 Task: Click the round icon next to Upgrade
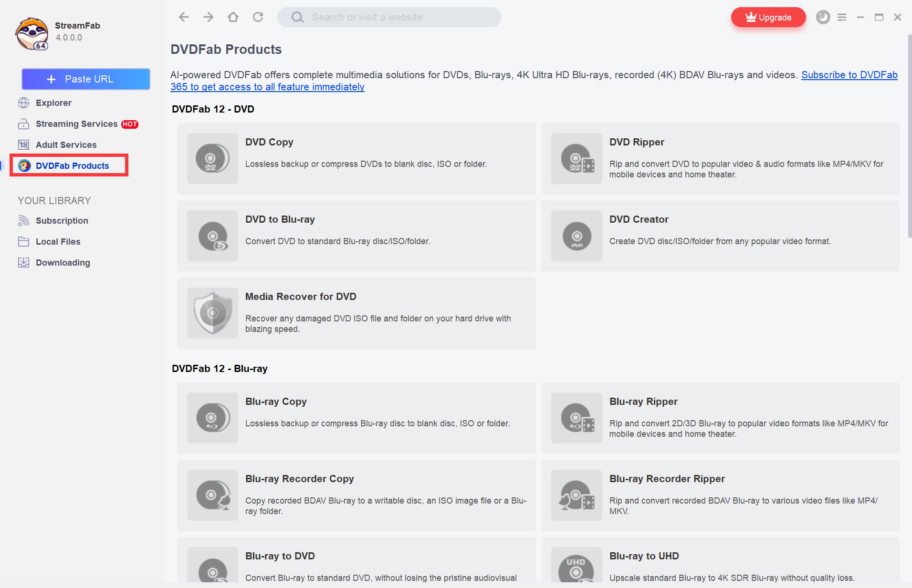[x=823, y=17]
